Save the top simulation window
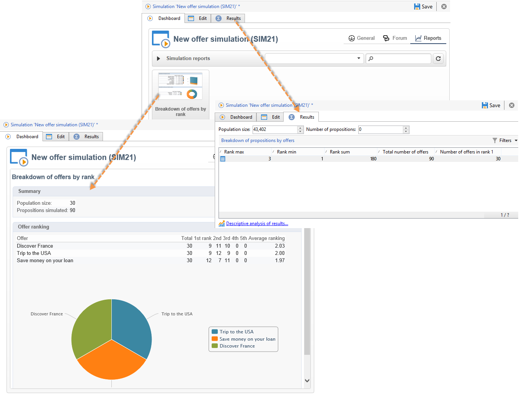Screen dimensions: 532x395 (x=423, y=7)
